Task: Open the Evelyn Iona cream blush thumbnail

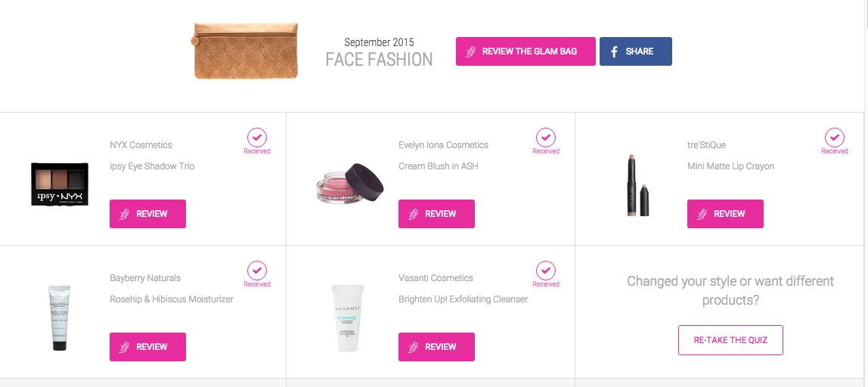Action: coord(349,185)
